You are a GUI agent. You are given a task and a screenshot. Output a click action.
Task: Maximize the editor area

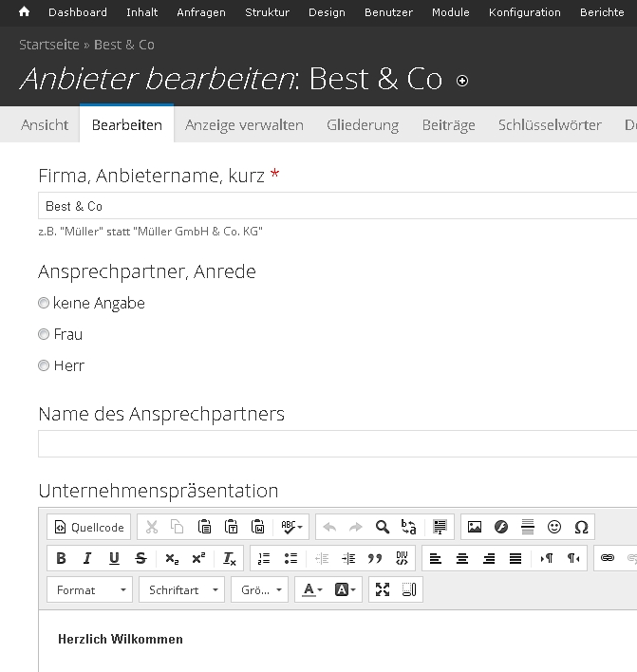tap(383, 589)
